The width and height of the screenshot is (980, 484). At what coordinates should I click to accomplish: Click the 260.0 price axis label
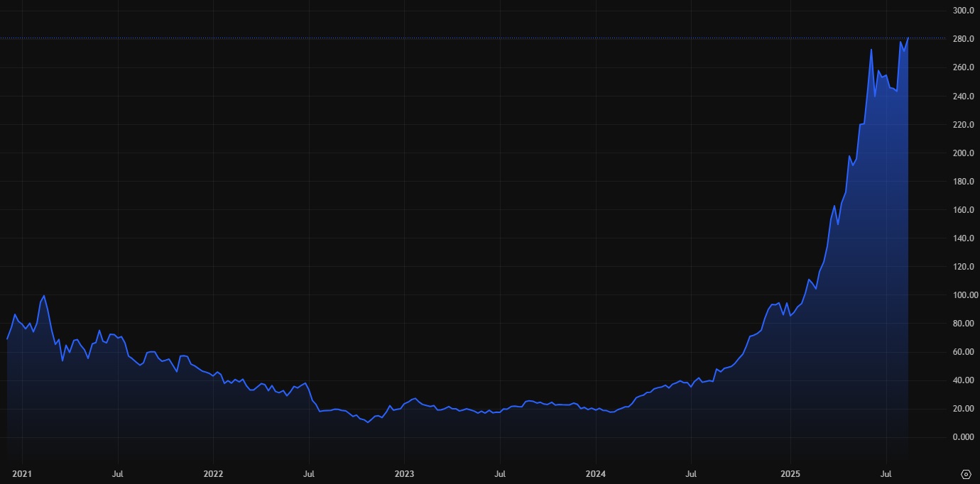click(x=963, y=67)
